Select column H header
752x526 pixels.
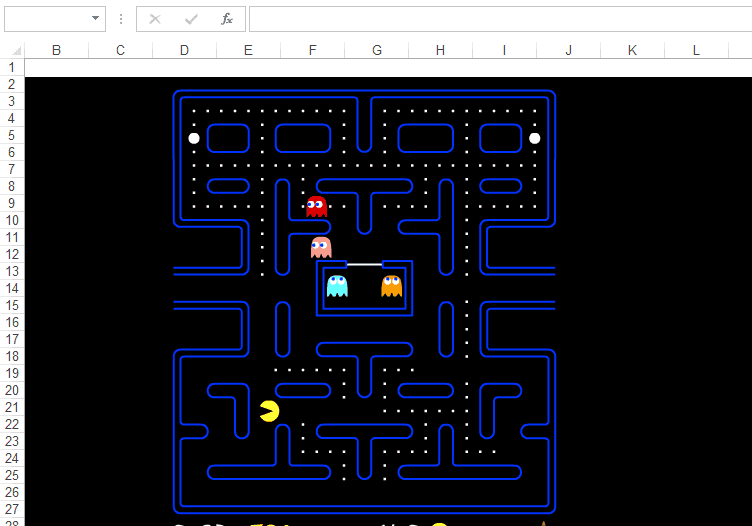coord(440,50)
